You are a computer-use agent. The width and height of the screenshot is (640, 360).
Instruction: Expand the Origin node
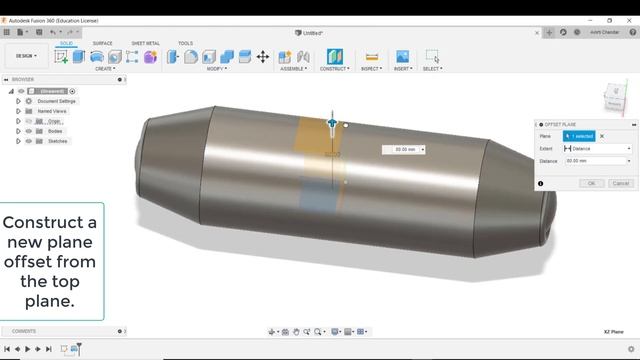tap(18, 121)
